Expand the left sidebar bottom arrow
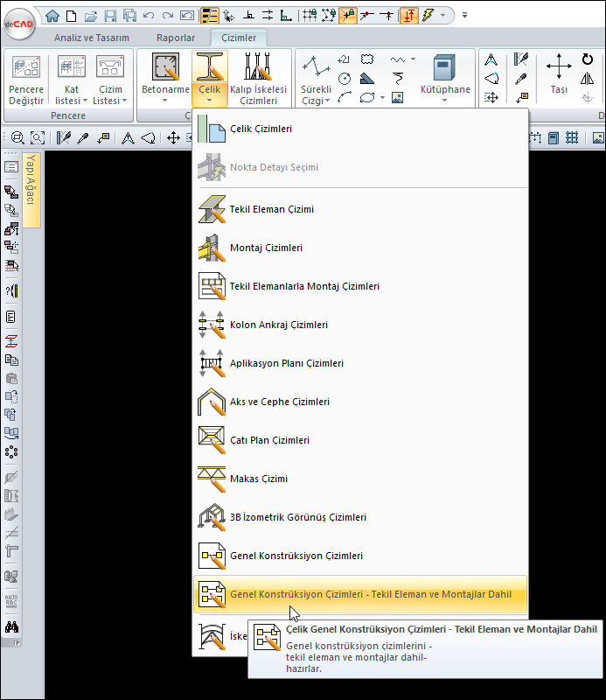606x700 pixels. click(x=16, y=643)
